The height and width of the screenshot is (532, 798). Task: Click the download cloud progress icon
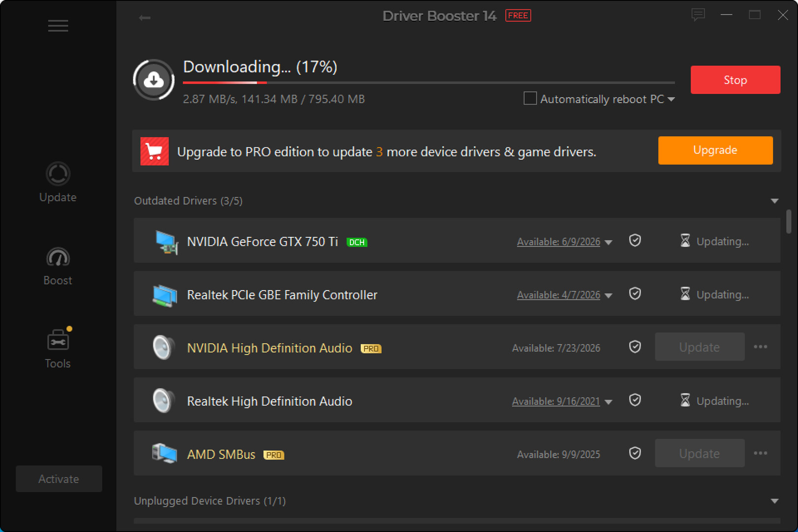154,80
